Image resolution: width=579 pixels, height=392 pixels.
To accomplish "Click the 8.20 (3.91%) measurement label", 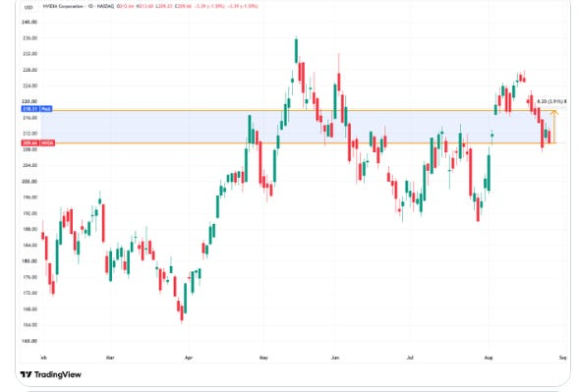I will (x=551, y=101).
